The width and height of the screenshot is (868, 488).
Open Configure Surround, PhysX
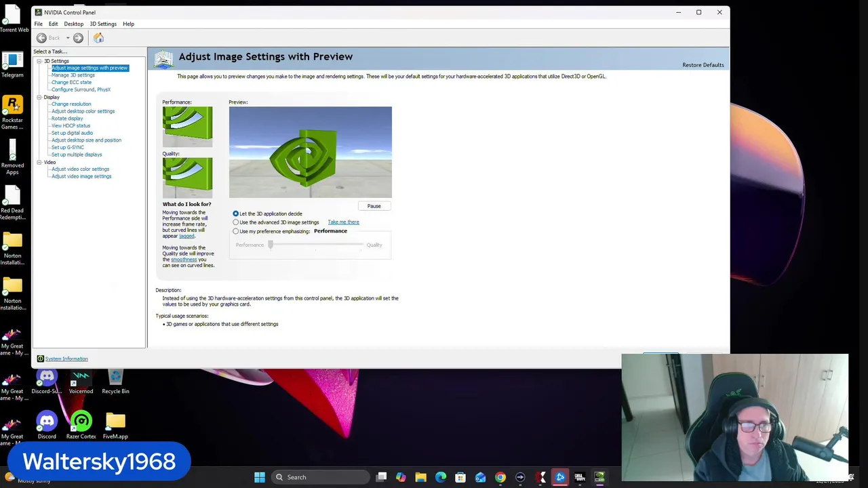81,89
